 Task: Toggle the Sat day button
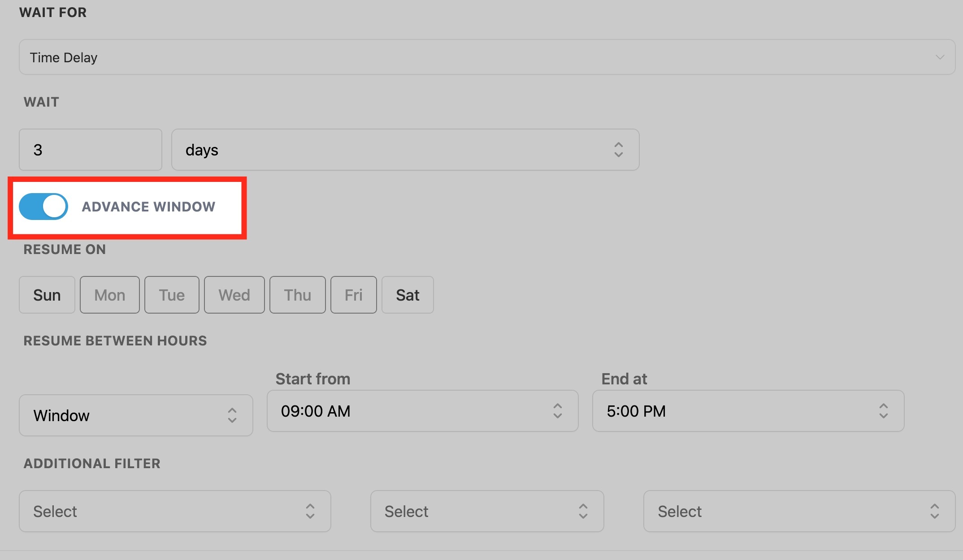pyautogui.click(x=408, y=295)
